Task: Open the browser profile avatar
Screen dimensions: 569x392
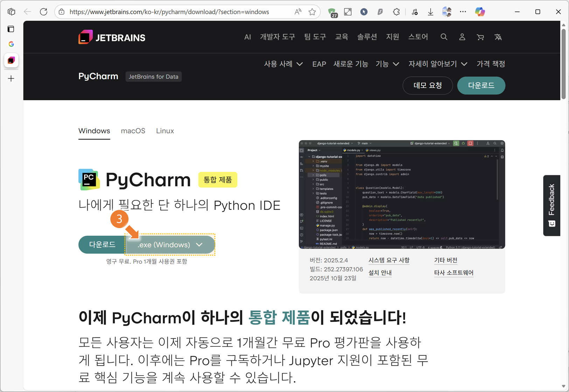Action: [446, 12]
